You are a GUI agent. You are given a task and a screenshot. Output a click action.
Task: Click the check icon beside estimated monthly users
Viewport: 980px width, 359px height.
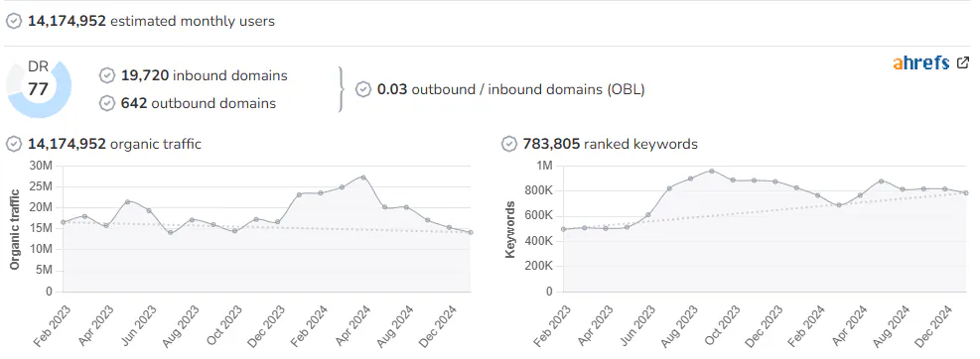click(14, 21)
